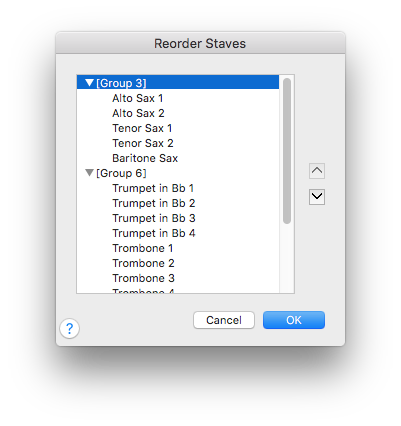The image size is (401, 426).
Task: Click the move up arrow button
Action: [x=317, y=171]
